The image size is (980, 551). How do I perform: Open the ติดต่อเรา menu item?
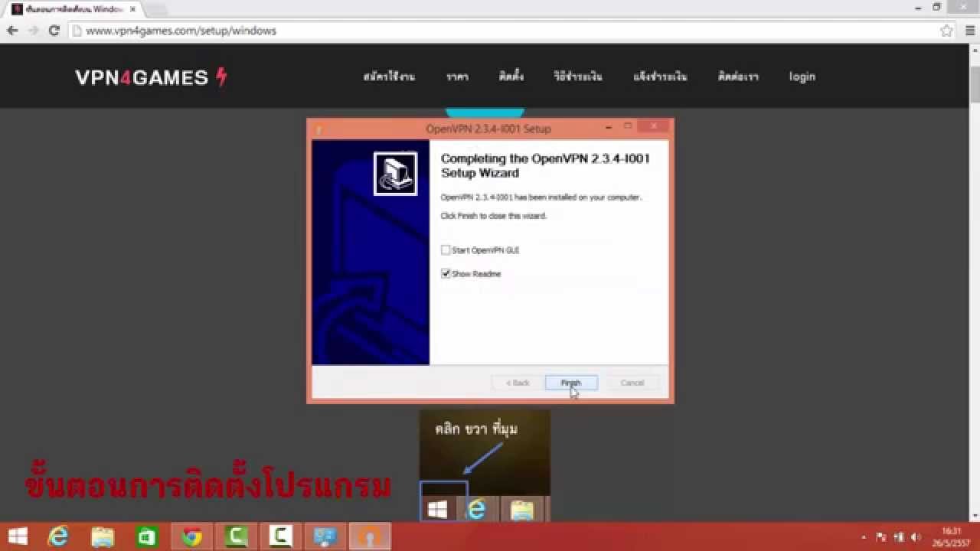click(738, 77)
